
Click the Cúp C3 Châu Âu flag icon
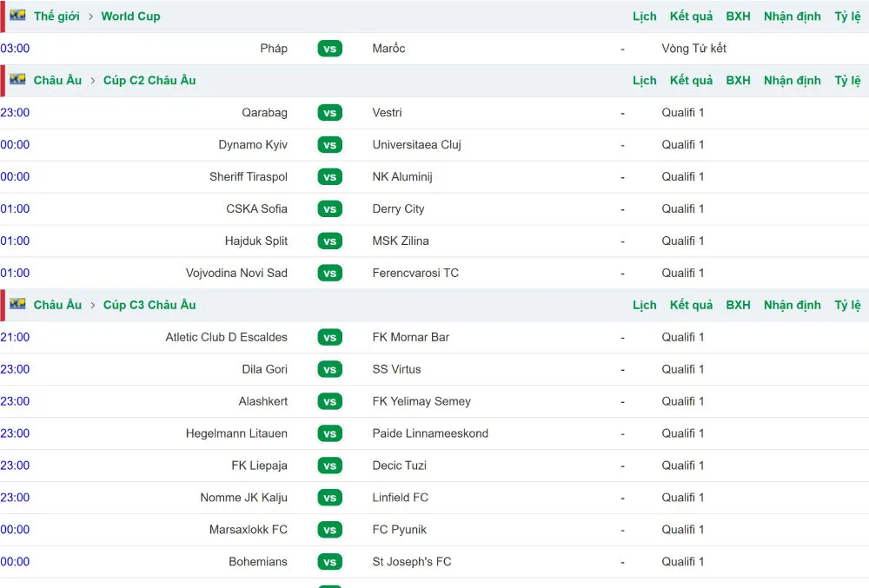(x=17, y=304)
